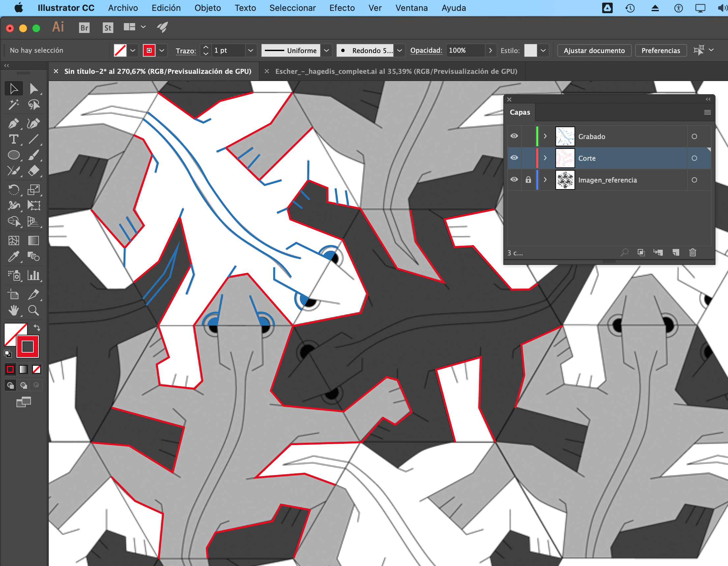Choose the Zoom tool

[x=33, y=311]
